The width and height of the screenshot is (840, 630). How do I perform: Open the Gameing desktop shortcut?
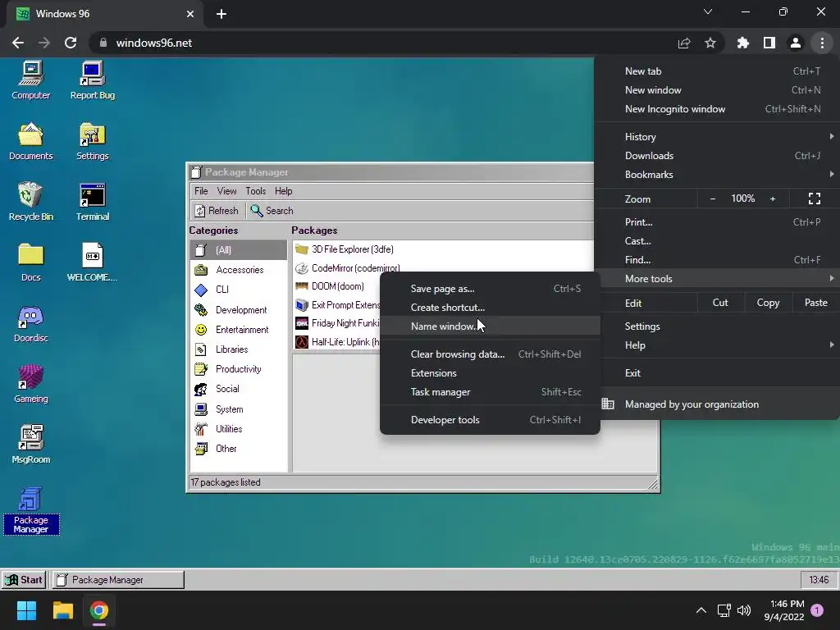tap(30, 384)
